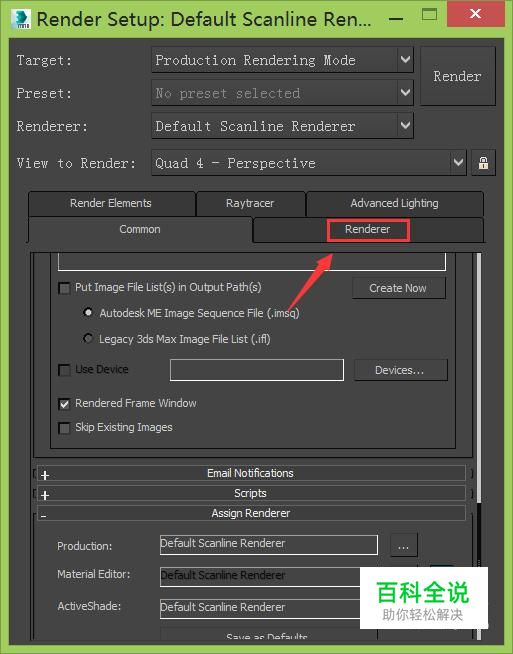Click the Material Editor renderer field

click(260, 576)
